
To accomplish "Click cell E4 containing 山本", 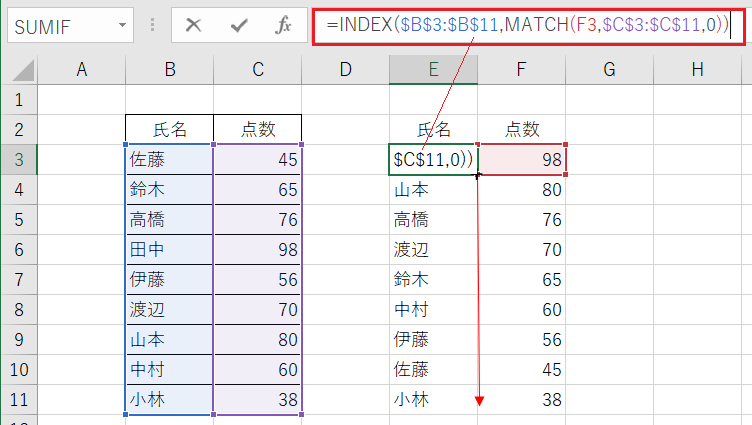I will (434, 189).
